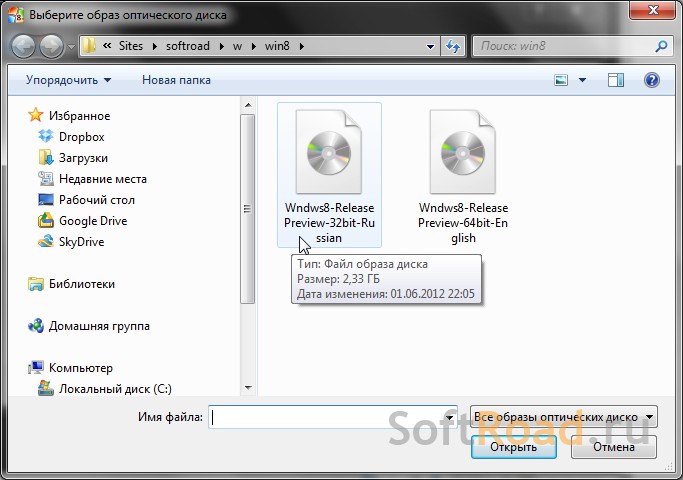Open Локальный диск (C:)

point(115,389)
